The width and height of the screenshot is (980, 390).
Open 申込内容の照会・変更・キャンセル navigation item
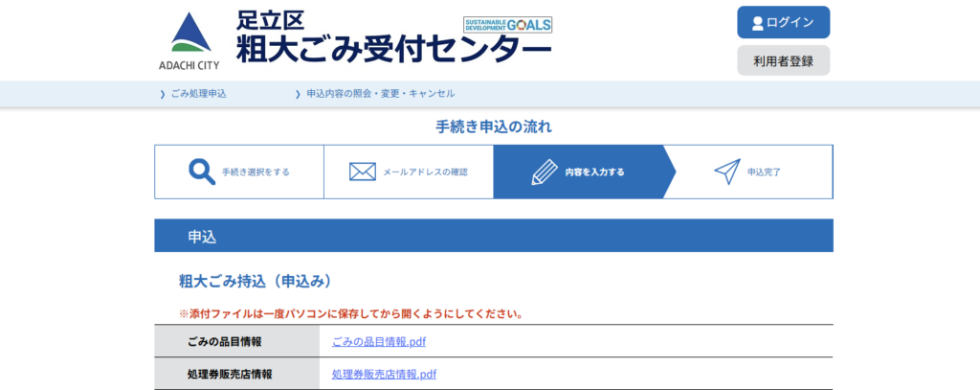click(380, 94)
